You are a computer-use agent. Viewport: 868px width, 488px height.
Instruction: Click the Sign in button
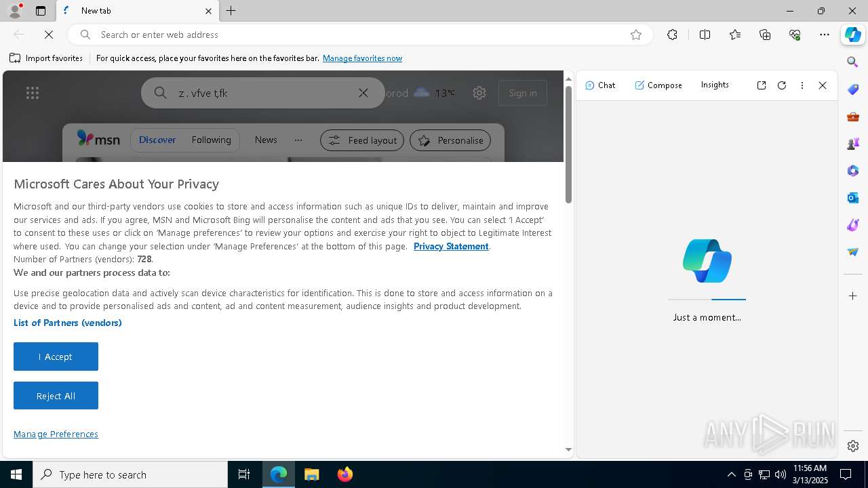[523, 93]
